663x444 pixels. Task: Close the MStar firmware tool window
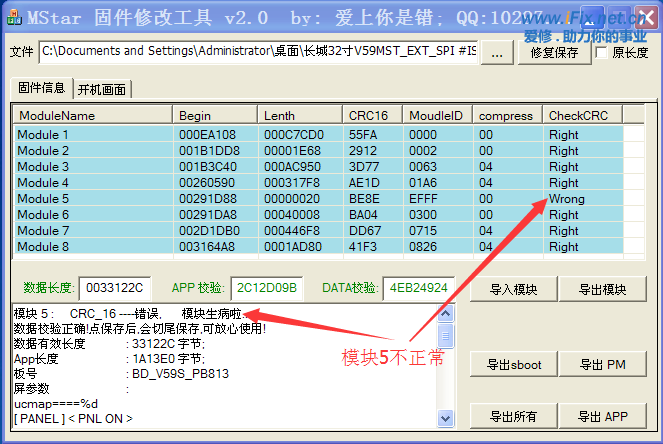(646, 17)
